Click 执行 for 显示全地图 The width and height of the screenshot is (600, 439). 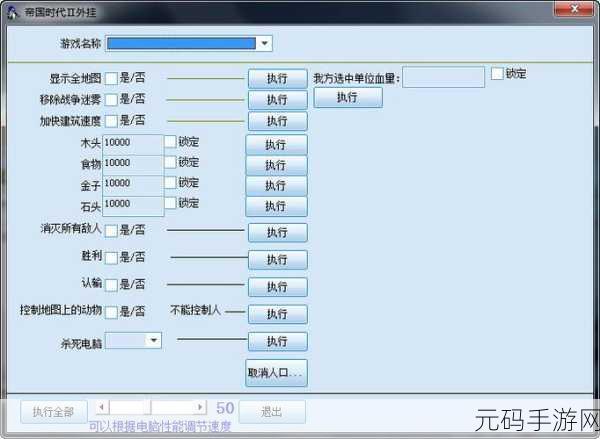click(x=277, y=78)
